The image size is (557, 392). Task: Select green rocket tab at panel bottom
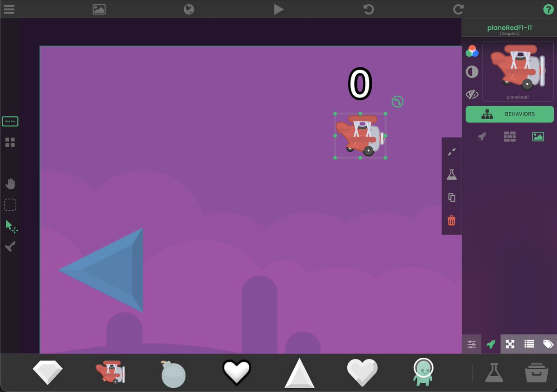pyautogui.click(x=491, y=344)
